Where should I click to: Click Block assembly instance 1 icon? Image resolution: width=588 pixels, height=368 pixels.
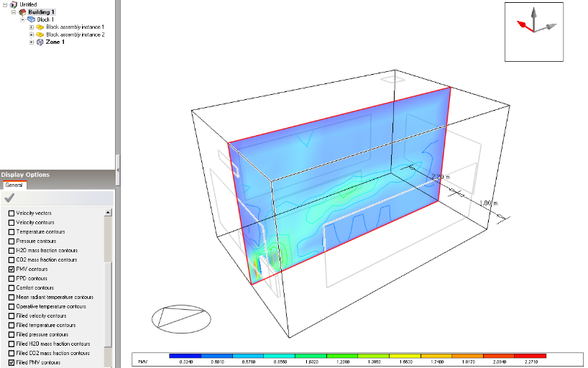40,27
